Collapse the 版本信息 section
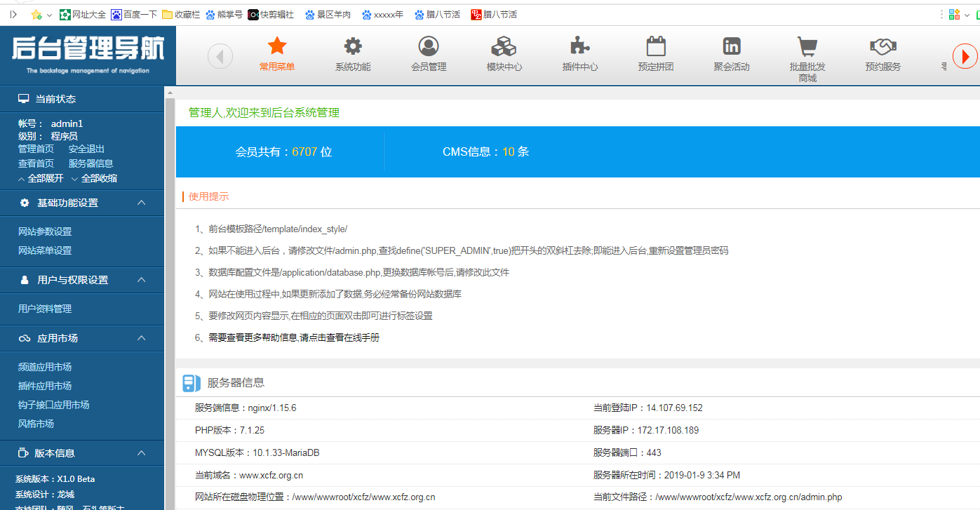The height and width of the screenshot is (510, 980). pyautogui.click(x=141, y=453)
